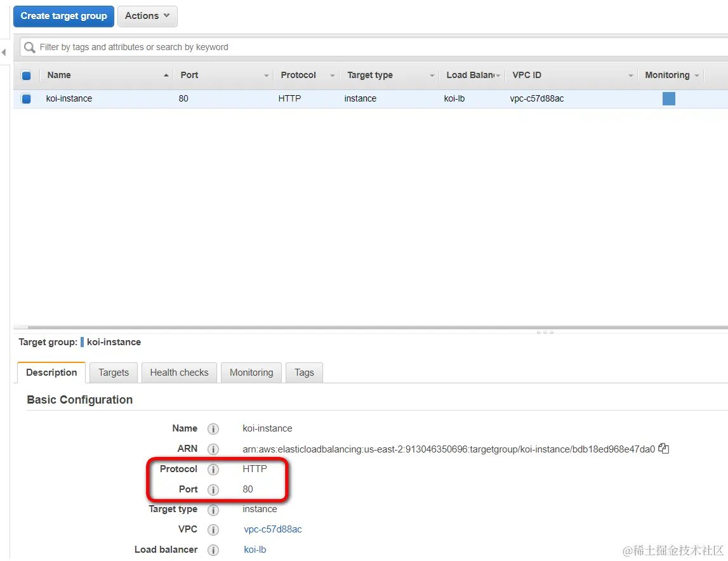Click the info icon next to Name
Image resolution: width=728 pixels, height=561 pixels.
[x=213, y=428]
